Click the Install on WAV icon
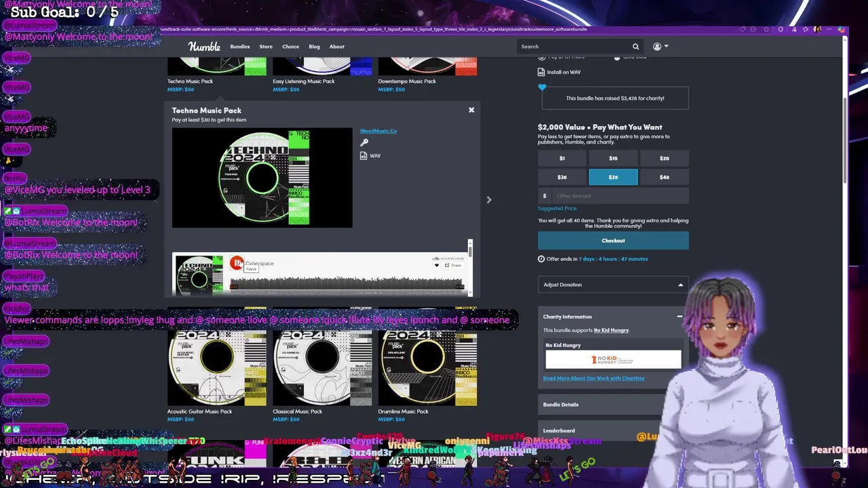This screenshot has width=868, height=488. (541, 72)
